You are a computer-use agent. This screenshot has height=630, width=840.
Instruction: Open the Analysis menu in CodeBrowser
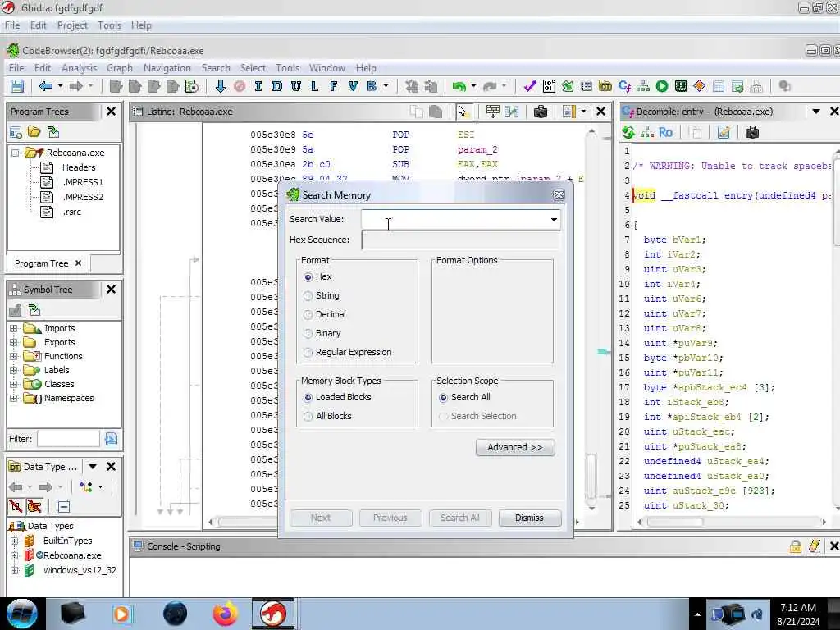(80, 68)
